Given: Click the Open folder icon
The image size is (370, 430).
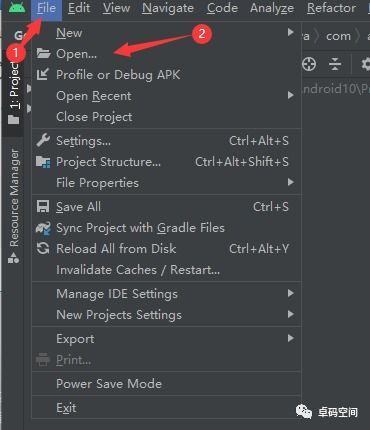Looking at the screenshot, I should [x=43, y=53].
